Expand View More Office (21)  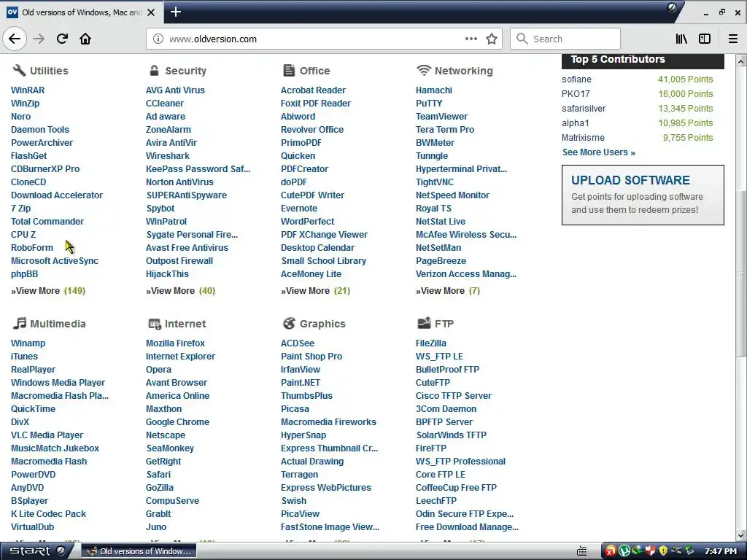(x=315, y=290)
